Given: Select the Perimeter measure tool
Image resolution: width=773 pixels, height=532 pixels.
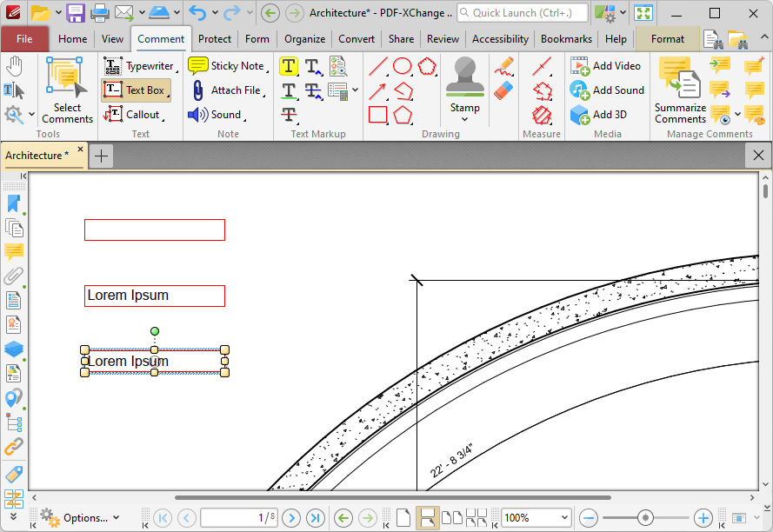Looking at the screenshot, I should [542, 90].
